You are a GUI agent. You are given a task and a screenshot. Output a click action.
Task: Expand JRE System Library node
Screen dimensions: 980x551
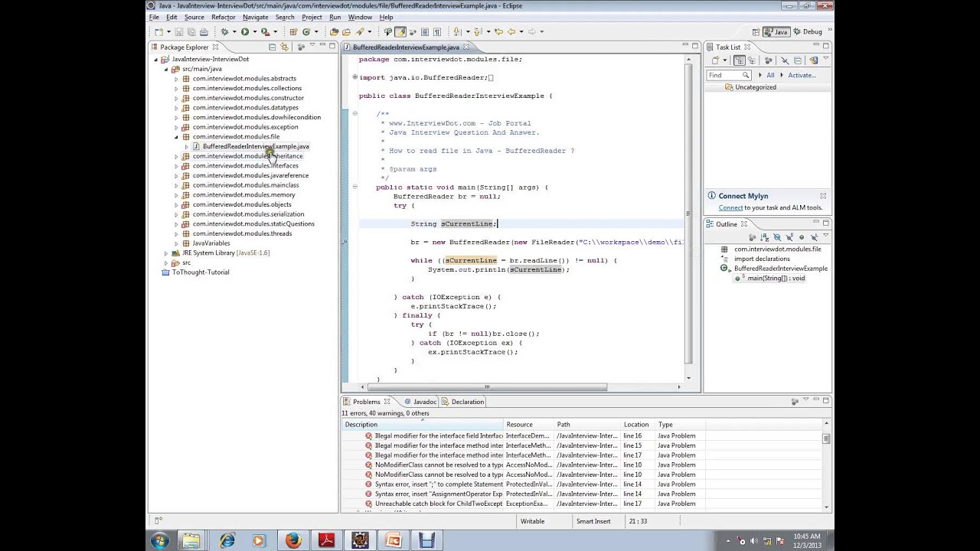point(166,253)
